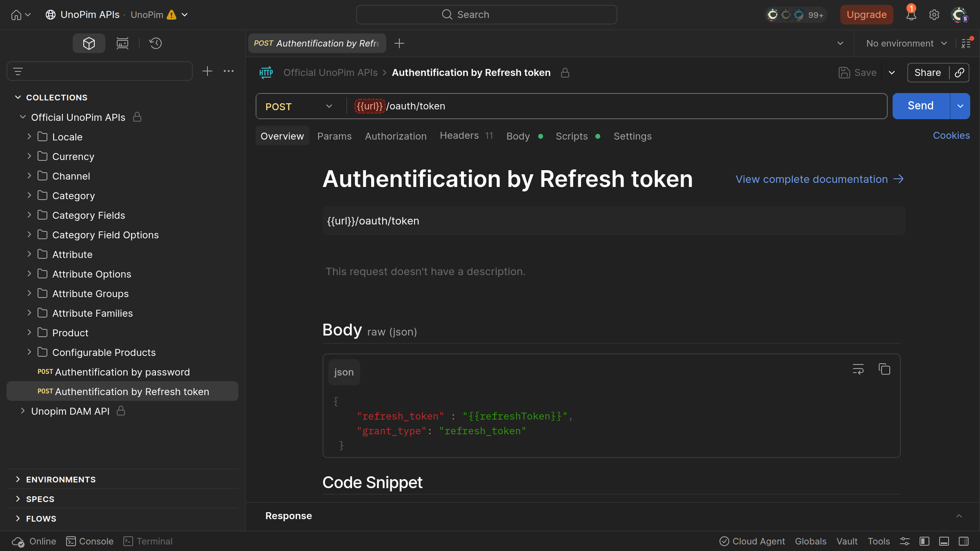The width and height of the screenshot is (980, 551).
Task: Open the Save options dropdown arrow
Action: 892,73
